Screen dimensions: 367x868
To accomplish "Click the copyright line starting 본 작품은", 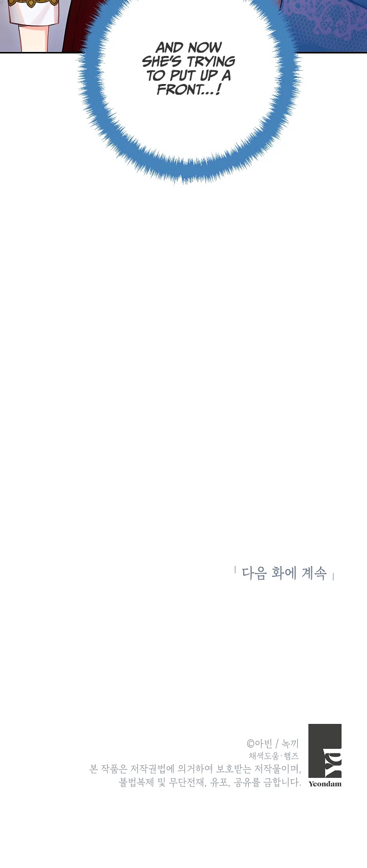I will click(x=195, y=769).
